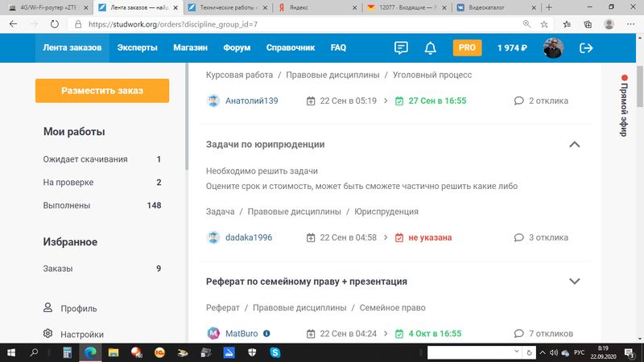Go to the 'Форум' section
This screenshot has height=362, width=644.
pos(237,48)
